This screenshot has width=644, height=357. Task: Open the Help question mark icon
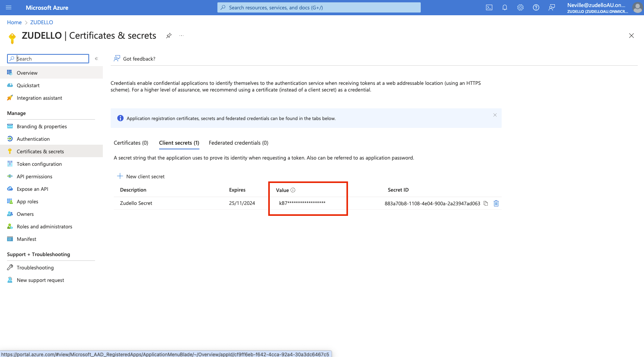coord(536,7)
